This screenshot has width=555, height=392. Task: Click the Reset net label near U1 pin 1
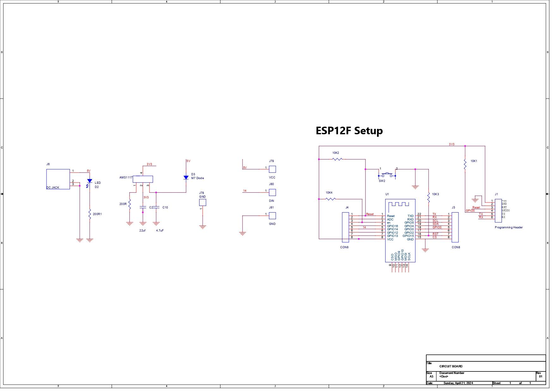pos(370,214)
